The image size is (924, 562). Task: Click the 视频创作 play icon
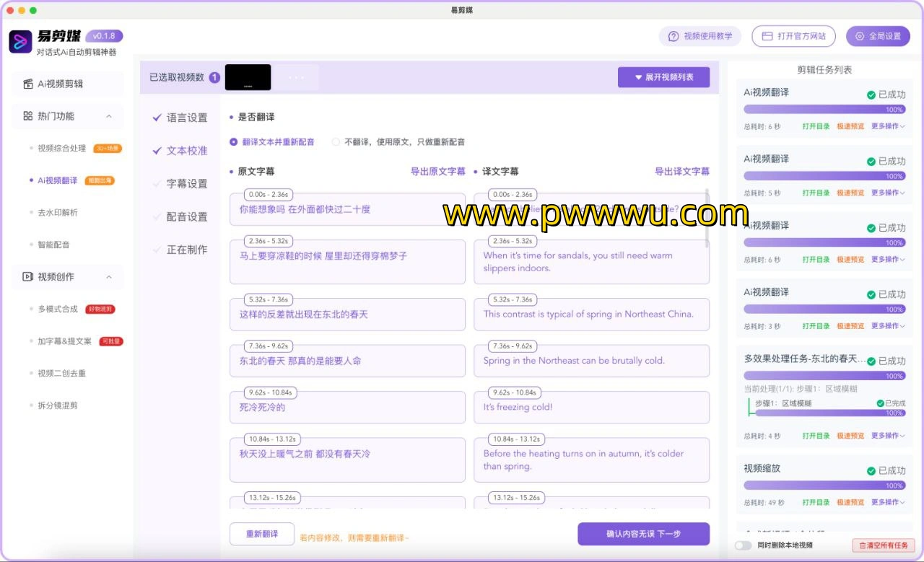click(x=28, y=277)
